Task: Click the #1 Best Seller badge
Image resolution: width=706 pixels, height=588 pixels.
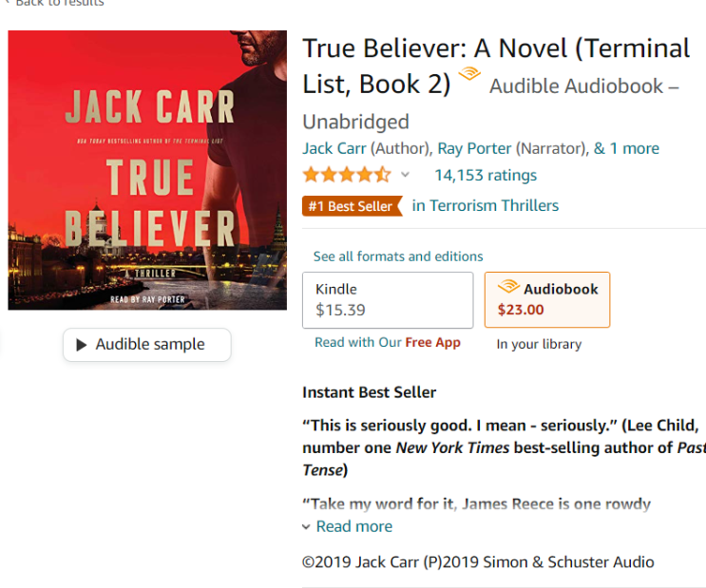Action: pos(353,206)
